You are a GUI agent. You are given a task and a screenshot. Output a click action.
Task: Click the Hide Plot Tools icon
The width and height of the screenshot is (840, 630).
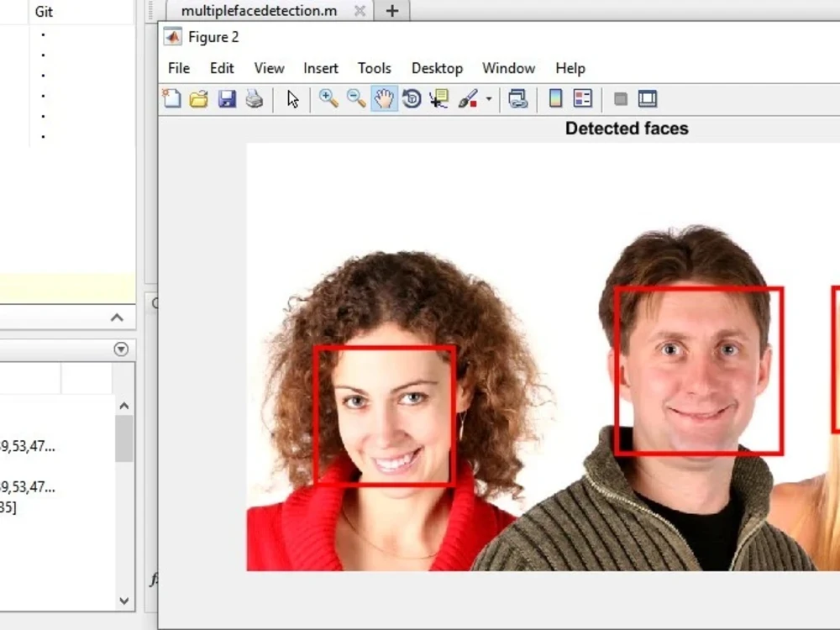[621, 99]
